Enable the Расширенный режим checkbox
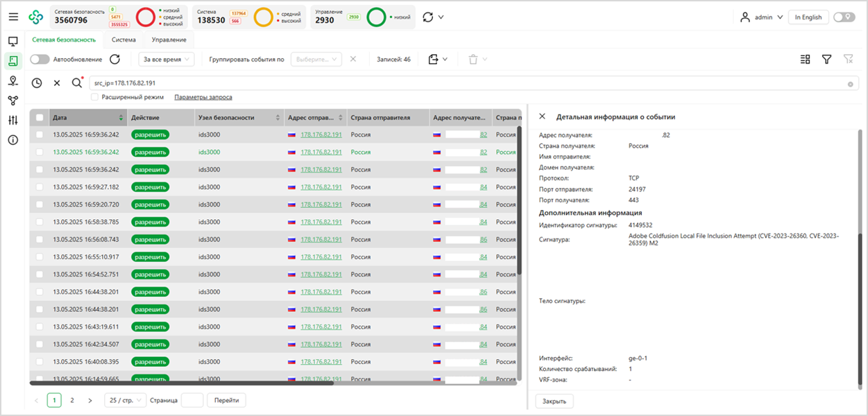This screenshot has height=416, width=868. pos(94,97)
